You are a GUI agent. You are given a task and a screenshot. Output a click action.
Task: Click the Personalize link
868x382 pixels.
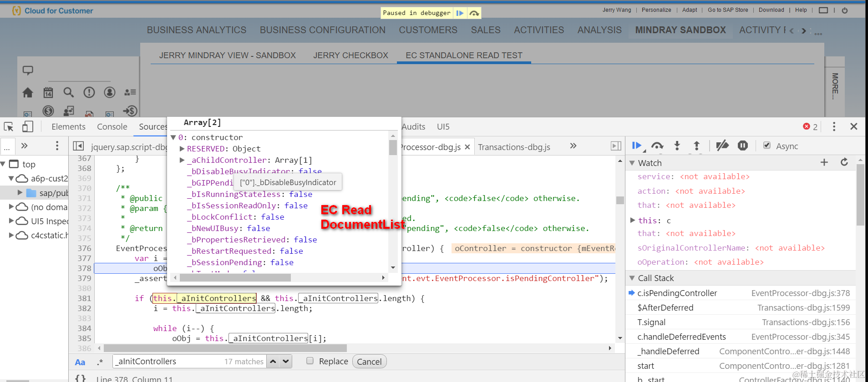(656, 10)
